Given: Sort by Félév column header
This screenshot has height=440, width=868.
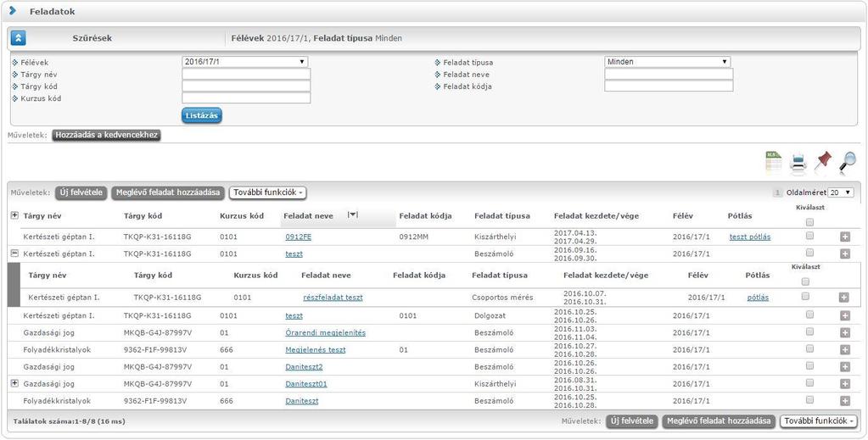Looking at the screenshot, I should tap(682, 216).
